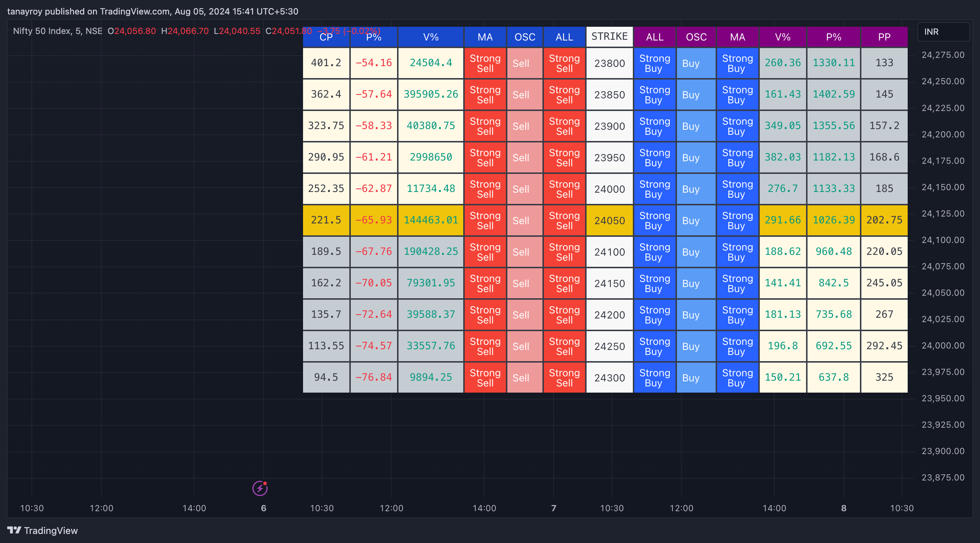This screenshot has width=980, height=543.
Task: Click call value 94.5 in last row
Action: coord(326,377)
